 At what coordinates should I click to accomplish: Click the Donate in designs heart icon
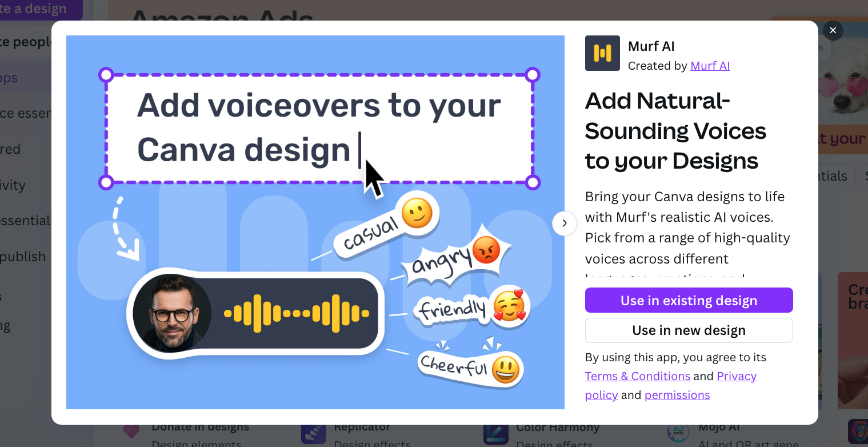(x=131, y=432)
